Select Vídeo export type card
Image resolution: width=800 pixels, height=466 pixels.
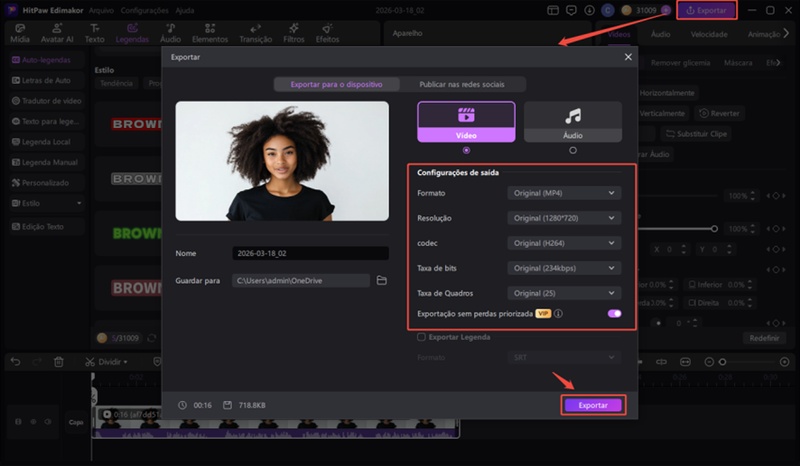pos(466,121)
